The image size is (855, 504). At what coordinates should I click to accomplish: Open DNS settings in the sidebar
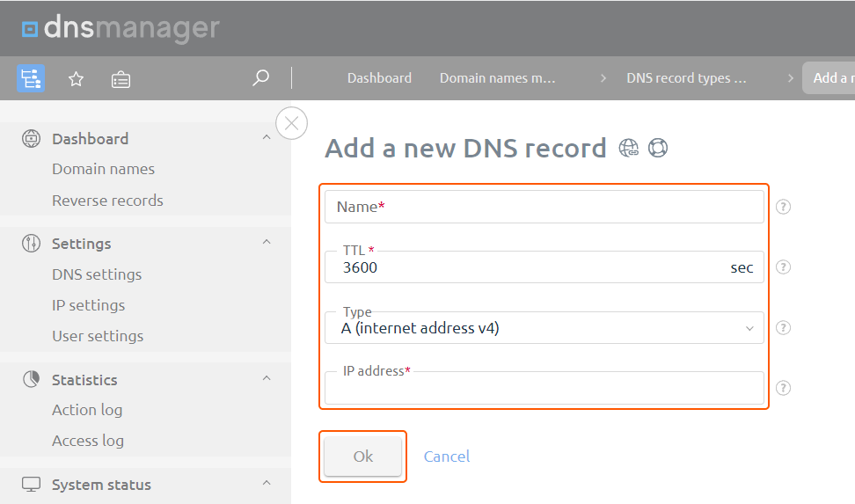pos(97,274)
